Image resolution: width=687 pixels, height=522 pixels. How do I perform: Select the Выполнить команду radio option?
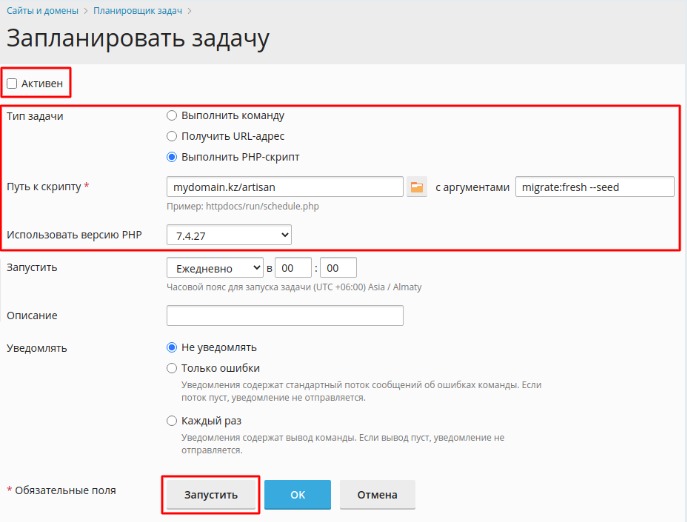172,115
